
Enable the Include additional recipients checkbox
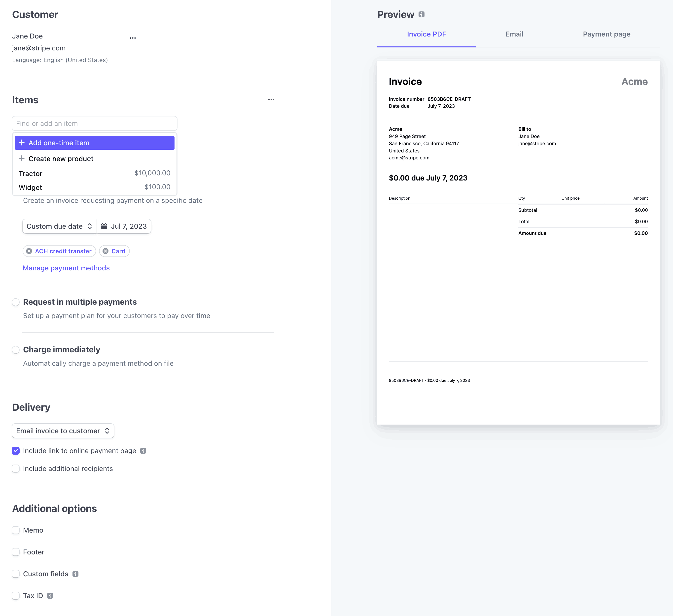(16, 468)
